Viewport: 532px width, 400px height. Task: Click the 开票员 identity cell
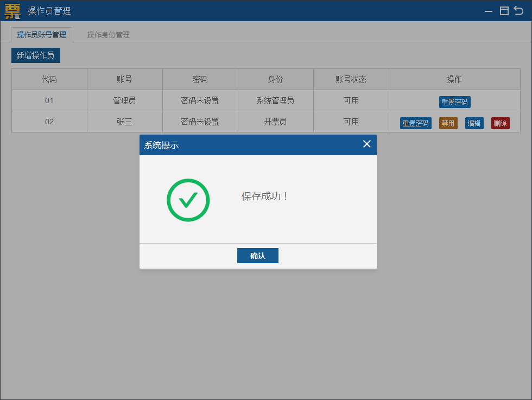pyautogui.click(x=276, y=122)
